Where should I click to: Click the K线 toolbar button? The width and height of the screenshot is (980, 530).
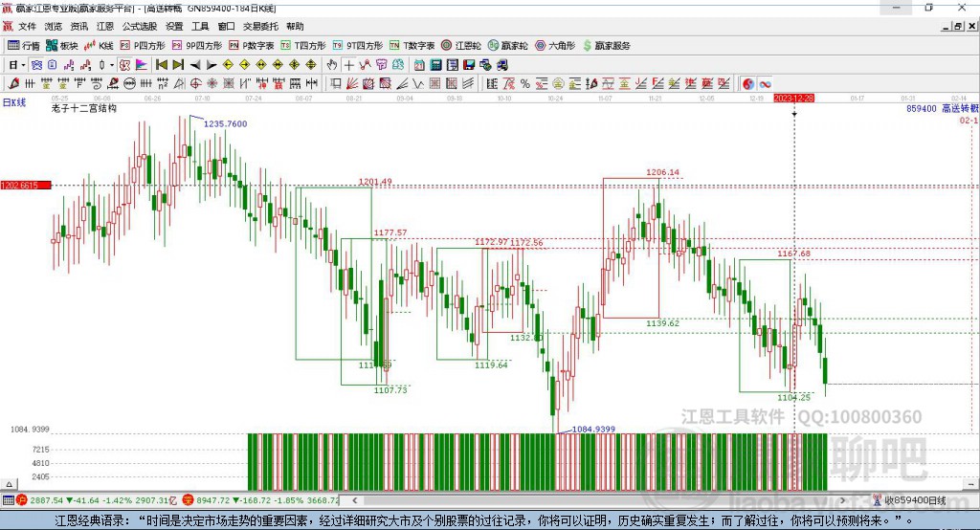click(99, 46)
